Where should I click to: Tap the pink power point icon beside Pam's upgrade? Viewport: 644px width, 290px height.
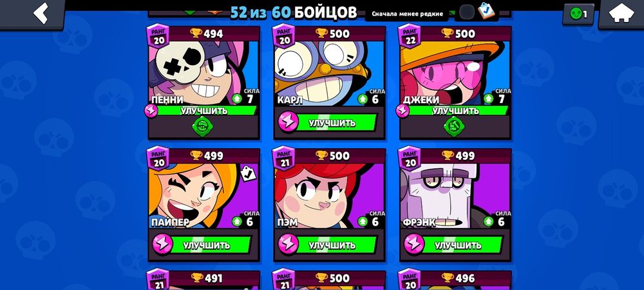(x=288, y=244)
